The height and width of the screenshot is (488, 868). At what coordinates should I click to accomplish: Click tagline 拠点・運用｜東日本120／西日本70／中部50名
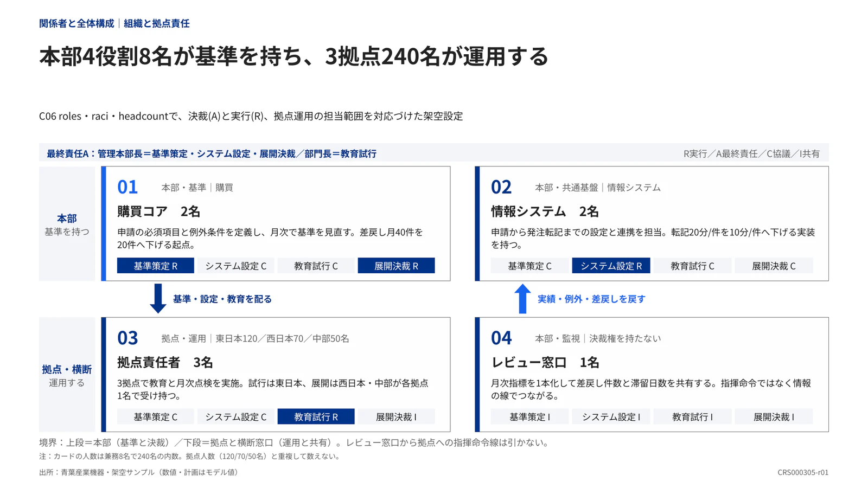(x=255, y=338)
